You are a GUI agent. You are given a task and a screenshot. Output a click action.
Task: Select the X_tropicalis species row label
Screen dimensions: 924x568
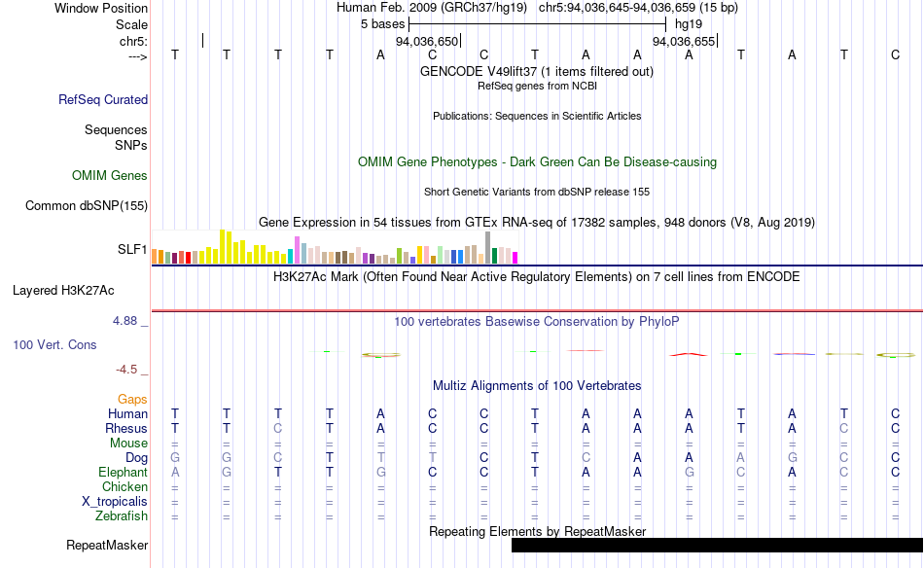[x=115, y=502]
